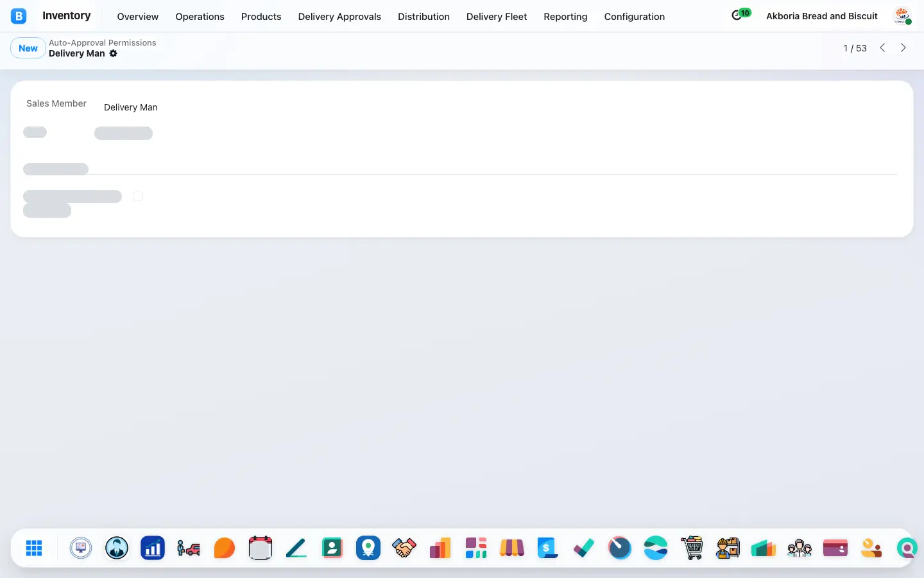
Task: Open the Delivery Fleet menu
Action: click(x=497, y=17)
